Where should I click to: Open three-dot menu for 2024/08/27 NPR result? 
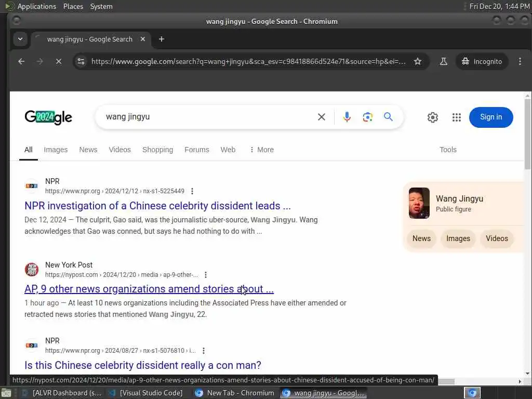click(x=203, y=351)
